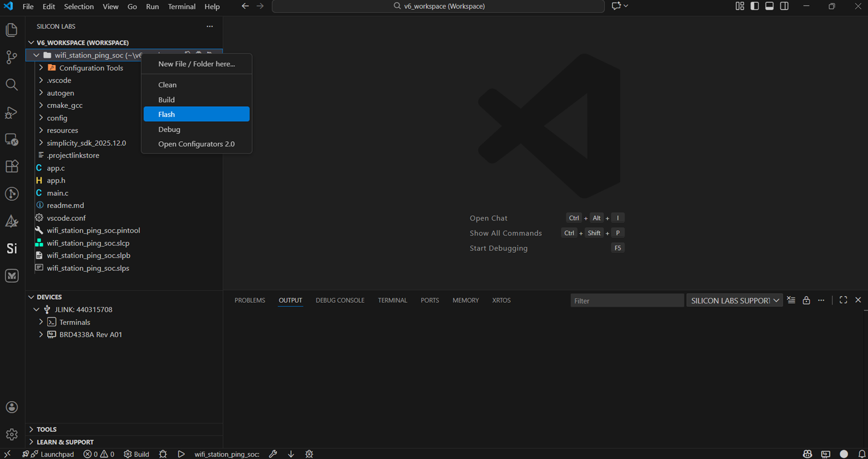The width and height of the screenshot is (868, 459).
Task: Toggle the primary sidebar visibility
Action: click(x=755, y=6)
